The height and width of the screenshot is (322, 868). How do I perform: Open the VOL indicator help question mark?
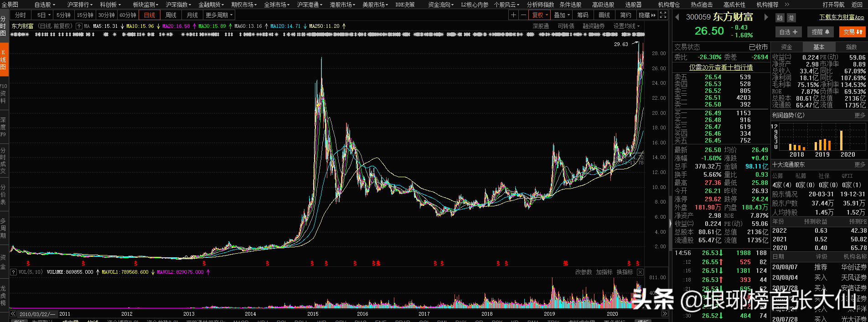click(x=14, y=272)
